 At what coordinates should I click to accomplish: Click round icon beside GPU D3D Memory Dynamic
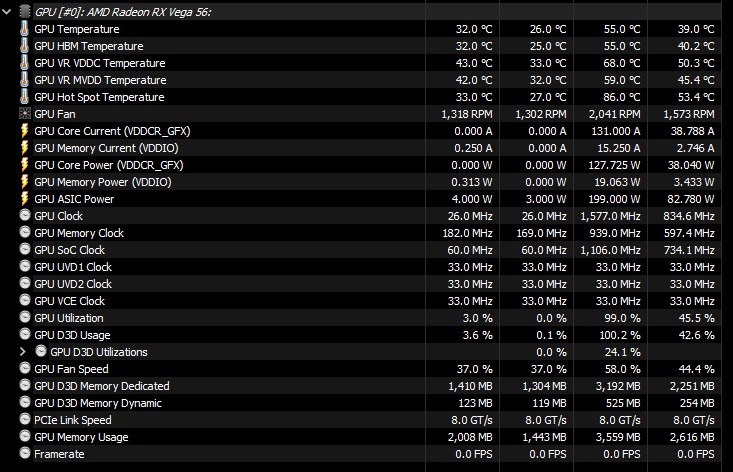(x=25, y=401)
